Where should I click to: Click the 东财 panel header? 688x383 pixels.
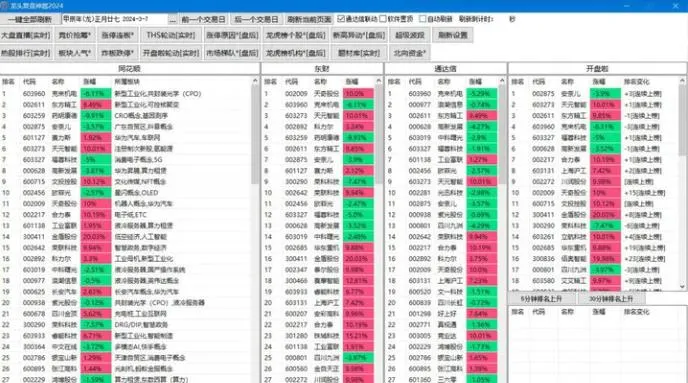tap(322, 69)
